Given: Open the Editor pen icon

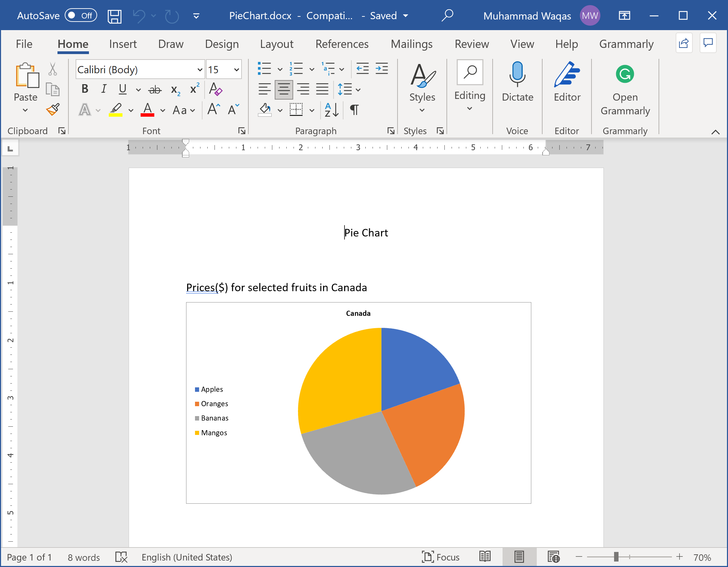Looking at the screenshot, I should (567, 75).
